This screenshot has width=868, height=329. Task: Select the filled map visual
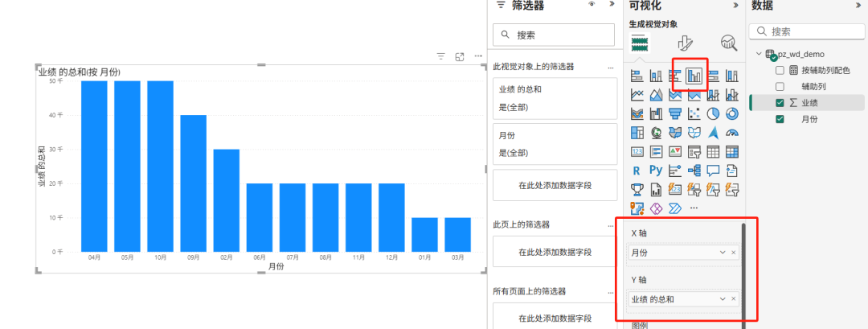(x=675, y=133)
